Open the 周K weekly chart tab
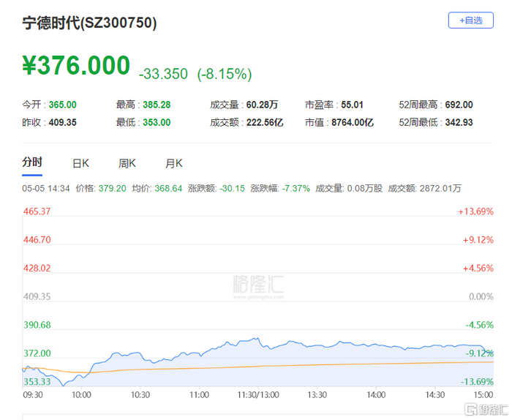Viewport: 512px width, 420px height. 127,163
